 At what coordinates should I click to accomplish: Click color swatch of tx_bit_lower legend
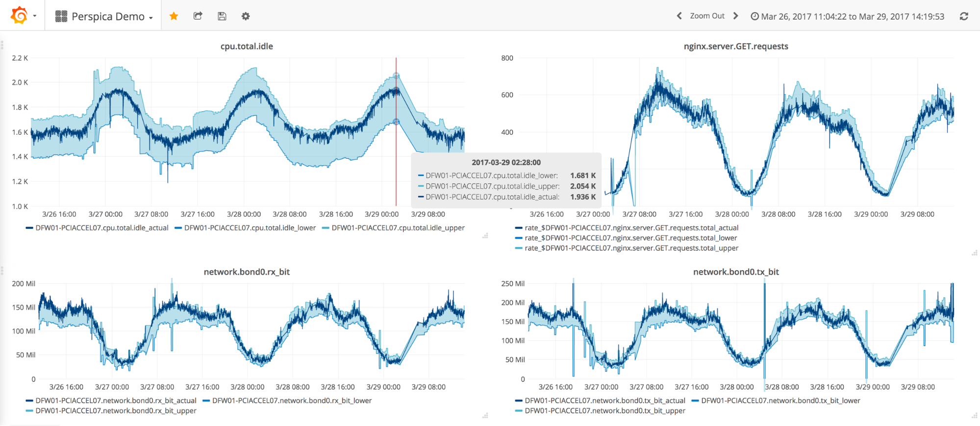tap(695, 401)
